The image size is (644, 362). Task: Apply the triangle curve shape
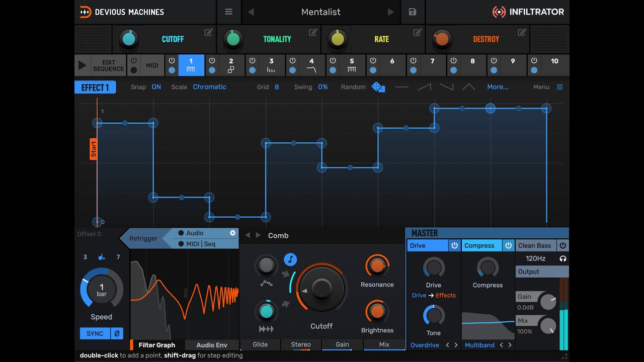pos(468,87)
